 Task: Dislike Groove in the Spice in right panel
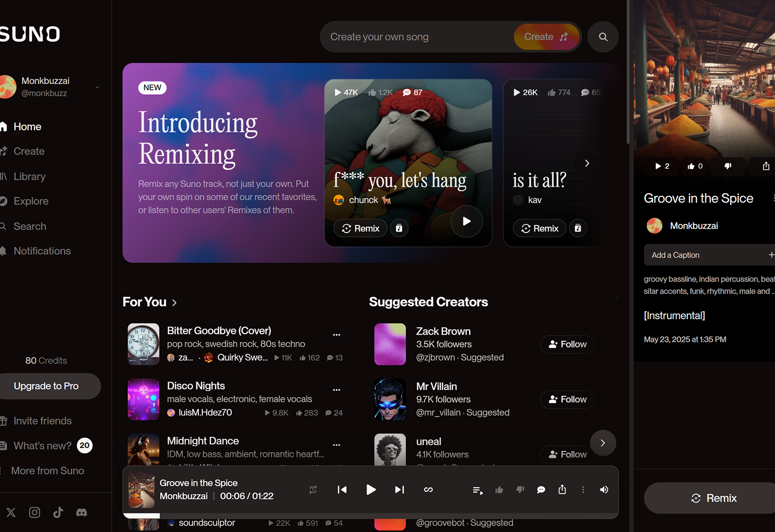tap(728, 166)
